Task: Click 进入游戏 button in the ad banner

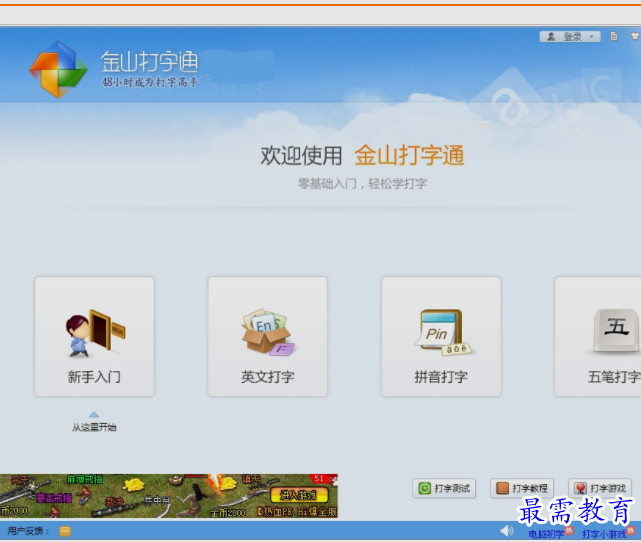Action: [x=299, y=495]
